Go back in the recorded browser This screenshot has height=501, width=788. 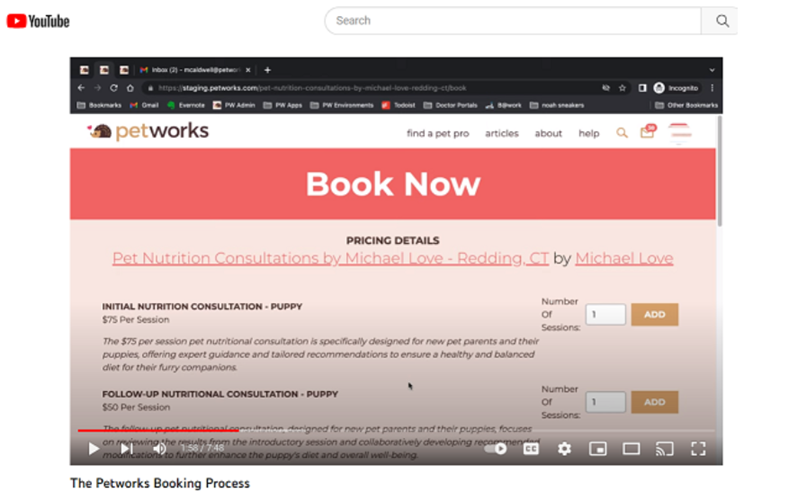[81, 88]
